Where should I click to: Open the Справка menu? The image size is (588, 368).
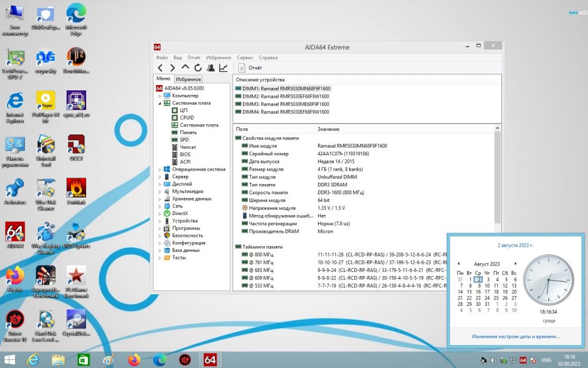click(268, 57)
